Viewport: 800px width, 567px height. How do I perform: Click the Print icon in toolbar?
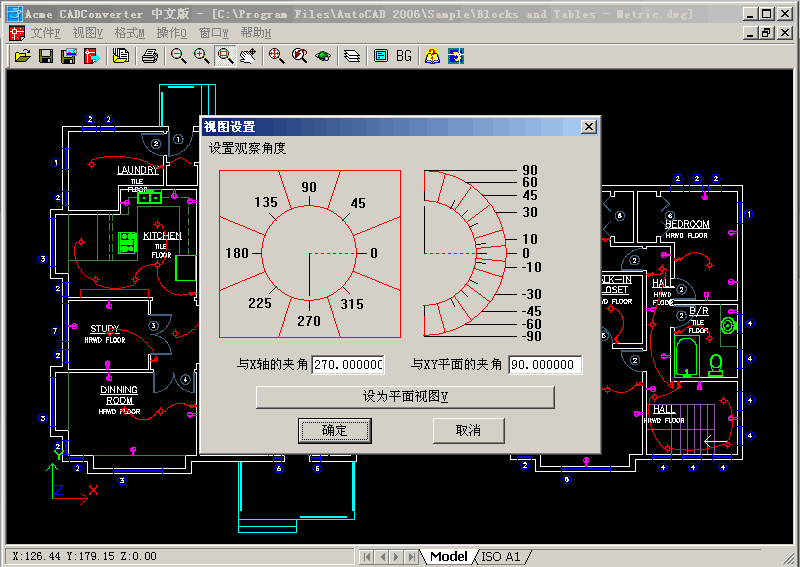click(149, 56)
